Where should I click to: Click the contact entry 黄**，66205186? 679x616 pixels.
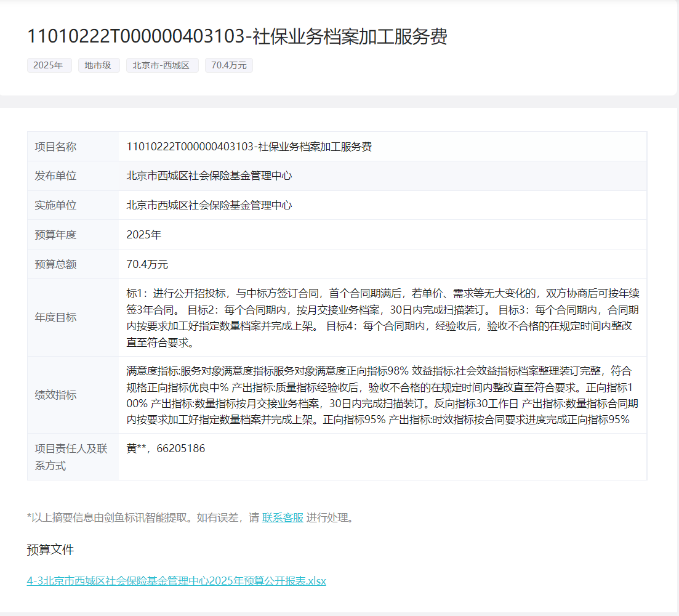(x=166, y=448)
